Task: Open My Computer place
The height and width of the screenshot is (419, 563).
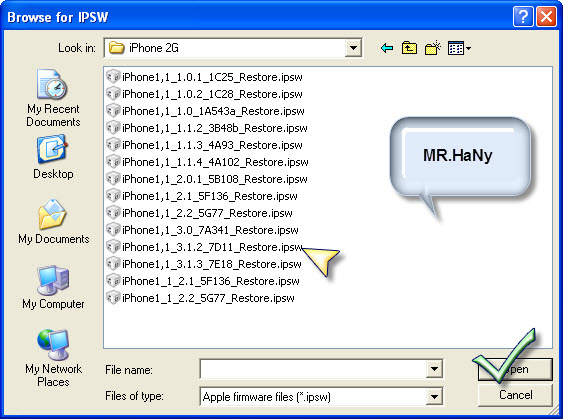Action: (x=53, y=287)
